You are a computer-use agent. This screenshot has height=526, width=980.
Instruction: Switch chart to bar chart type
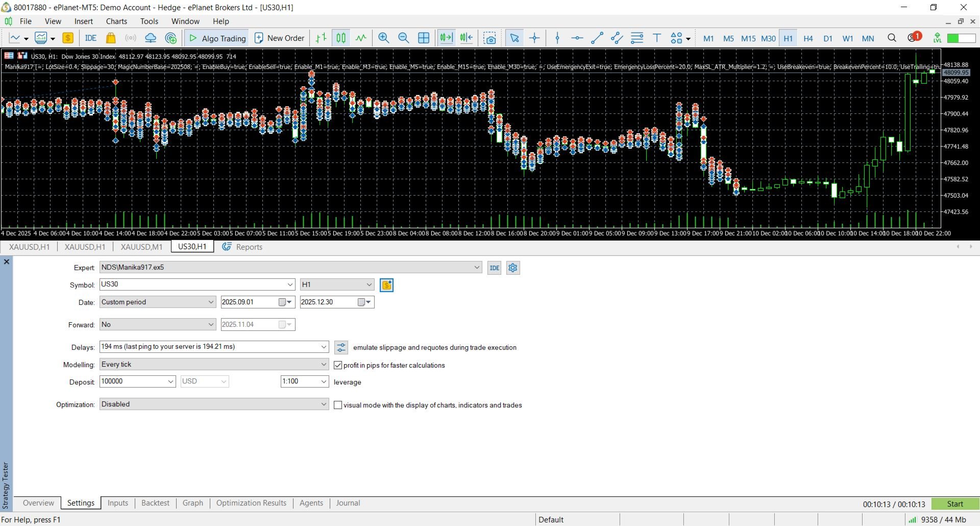(321, 38)
